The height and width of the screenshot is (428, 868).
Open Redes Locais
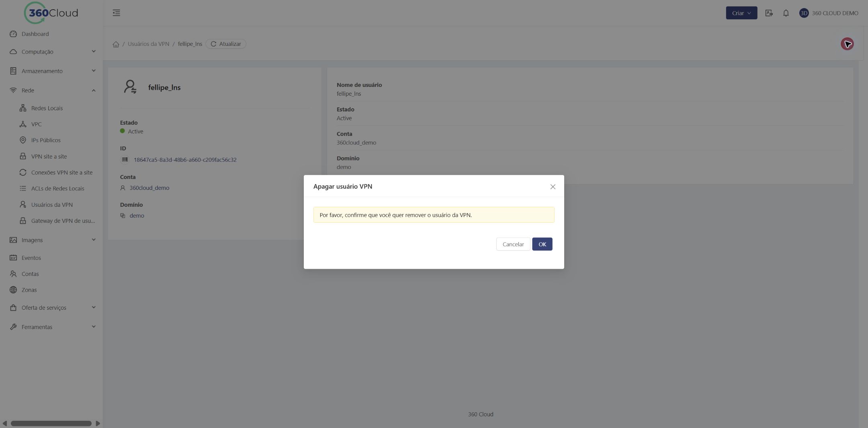(x=51, y=108)
